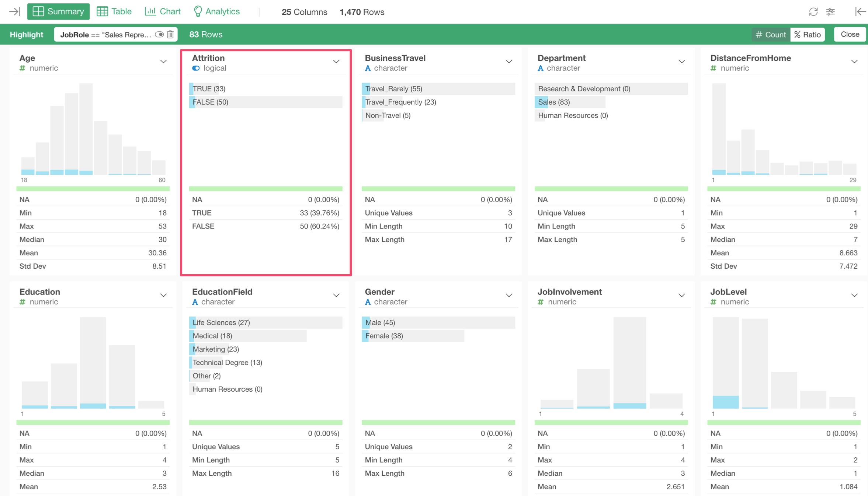Click the collapse right panel arrow icon
This screenshot has height=496, width=868.
coord(860,12)
